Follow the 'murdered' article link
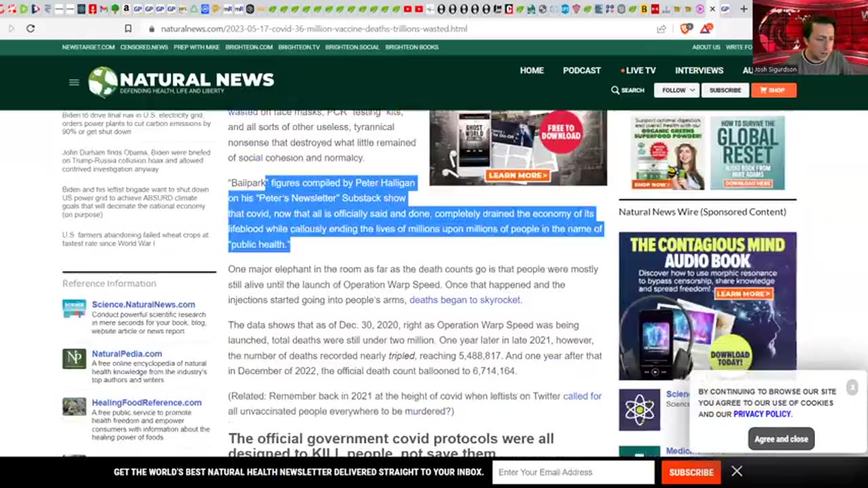 click(x=425, y=411)
